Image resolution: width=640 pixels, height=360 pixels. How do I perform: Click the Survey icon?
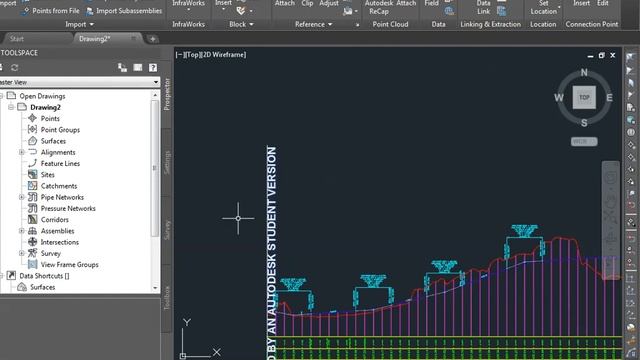click(32, 253)
